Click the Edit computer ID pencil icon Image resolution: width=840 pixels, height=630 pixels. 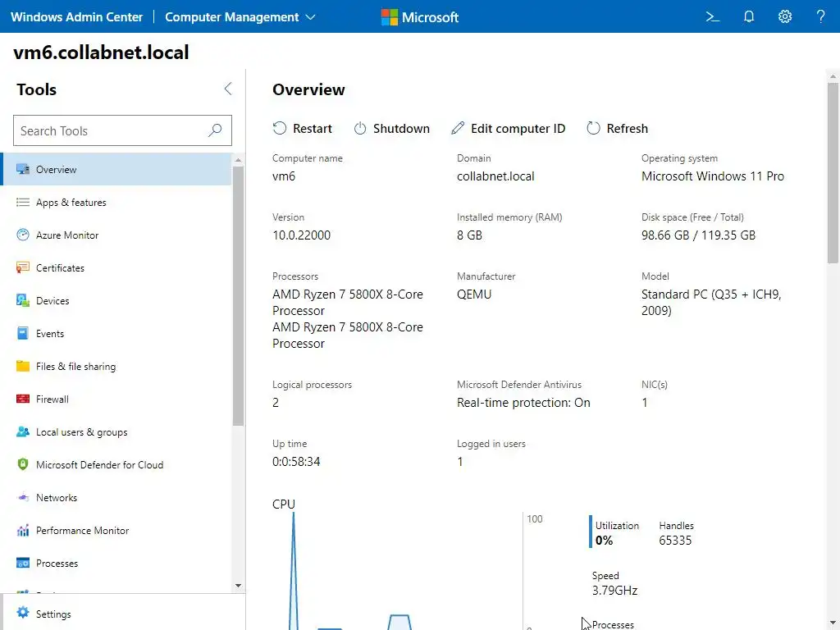(458, 127)
